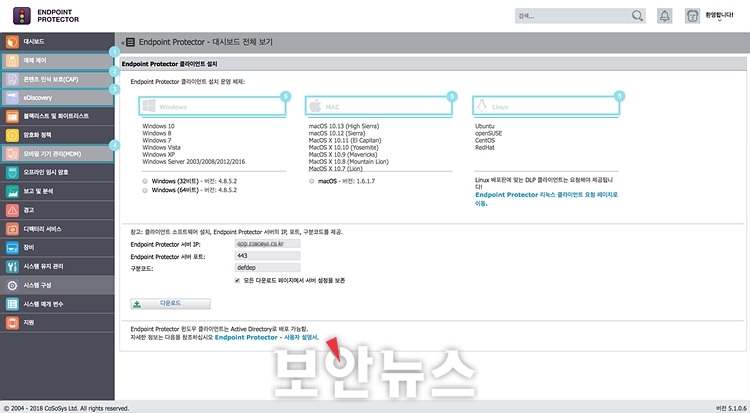Toggle 모든 다운로드 페이지에서 서버 설정 보존 checkbox
The width and height of the screenshot is (750, 413).
coord(237,280)
